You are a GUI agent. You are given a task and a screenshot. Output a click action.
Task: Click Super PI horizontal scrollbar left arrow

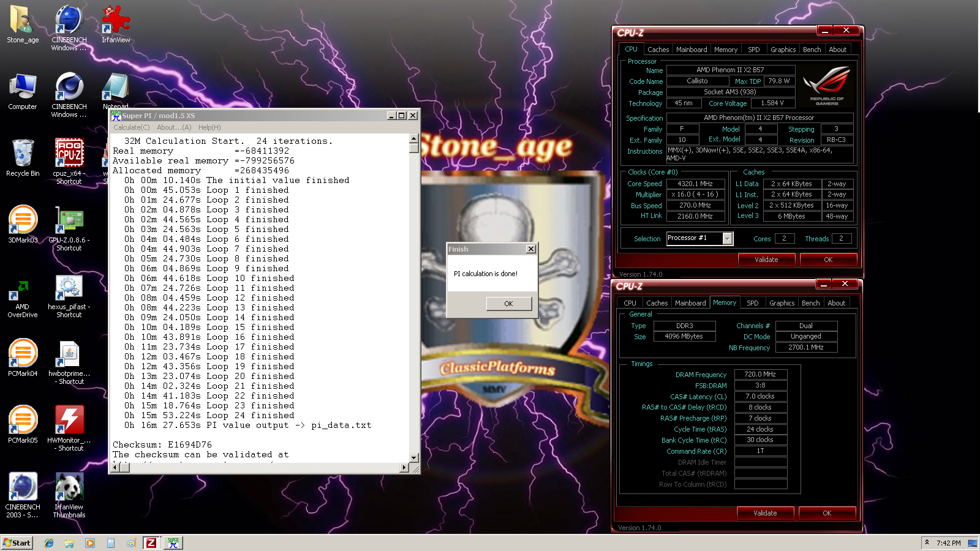coord(115,468)
